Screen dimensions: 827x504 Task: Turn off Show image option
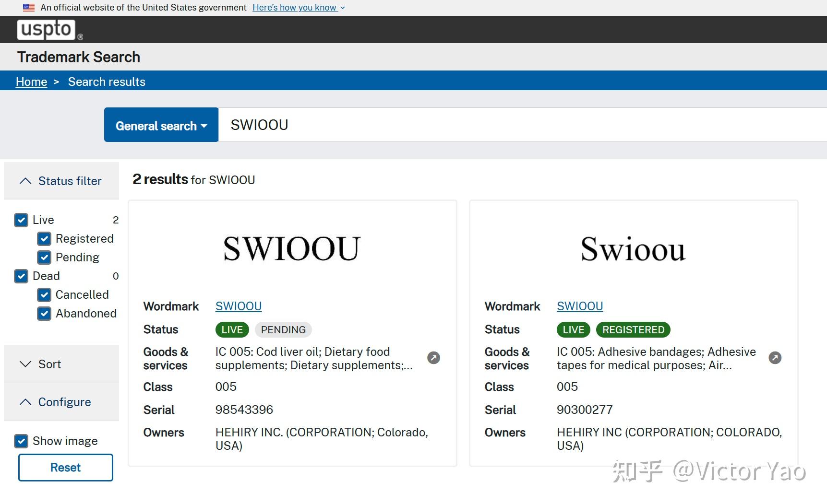21,441
